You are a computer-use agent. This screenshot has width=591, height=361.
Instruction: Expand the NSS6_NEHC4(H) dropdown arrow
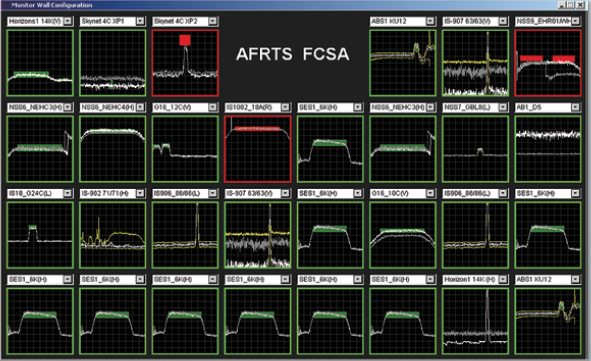click(140, 107)
